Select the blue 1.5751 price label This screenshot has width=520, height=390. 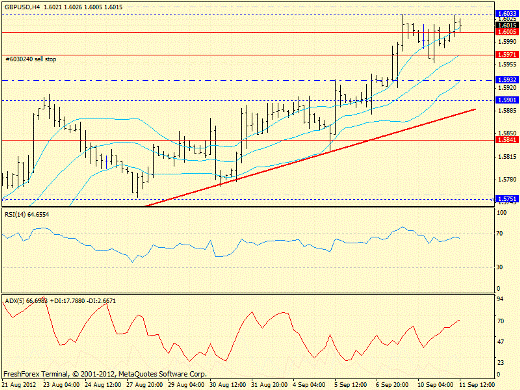coord(507,199)
